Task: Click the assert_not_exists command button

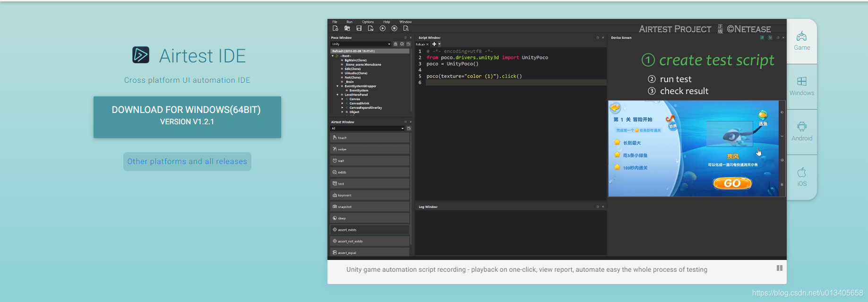Action: (370, 241)
